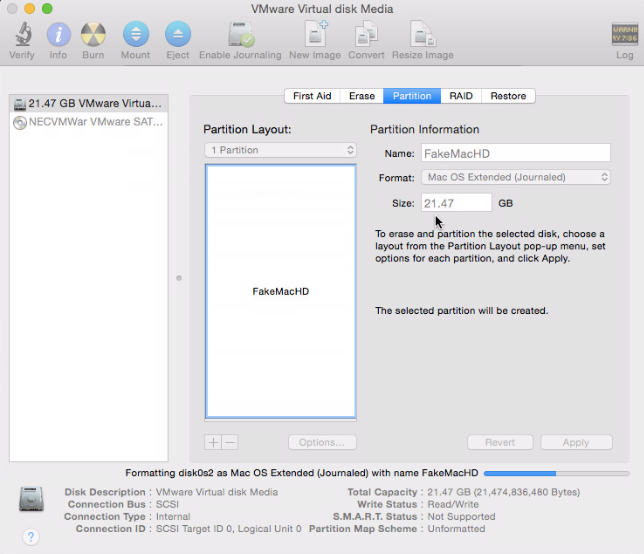The image size is (644, 554).
Task: Click the Write Status Read/Write value
Action: click(453, 504)
